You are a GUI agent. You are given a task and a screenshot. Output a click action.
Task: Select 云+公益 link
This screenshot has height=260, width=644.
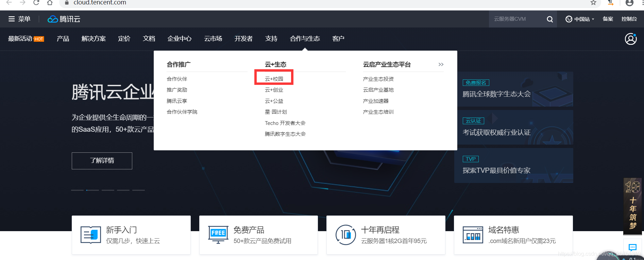[x=274, y=101]
